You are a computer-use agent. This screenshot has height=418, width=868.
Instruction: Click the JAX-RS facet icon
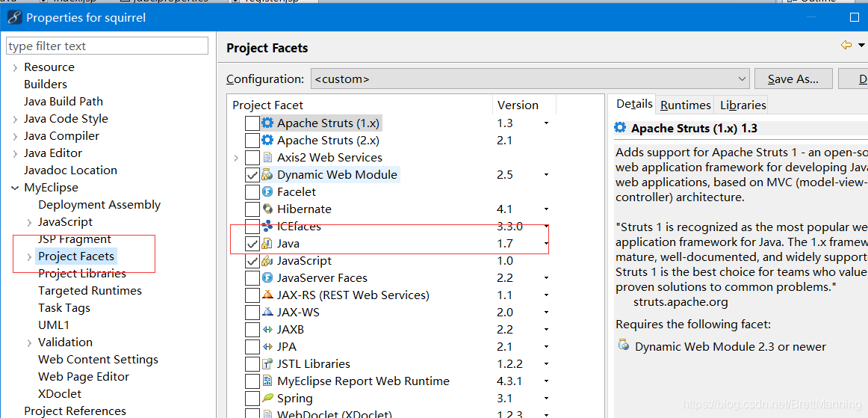(267, 295)
